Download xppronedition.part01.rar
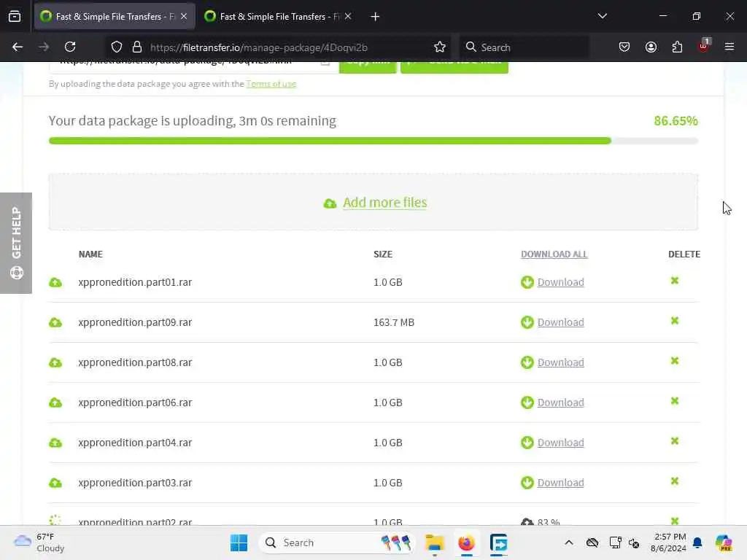 (560, 282)
